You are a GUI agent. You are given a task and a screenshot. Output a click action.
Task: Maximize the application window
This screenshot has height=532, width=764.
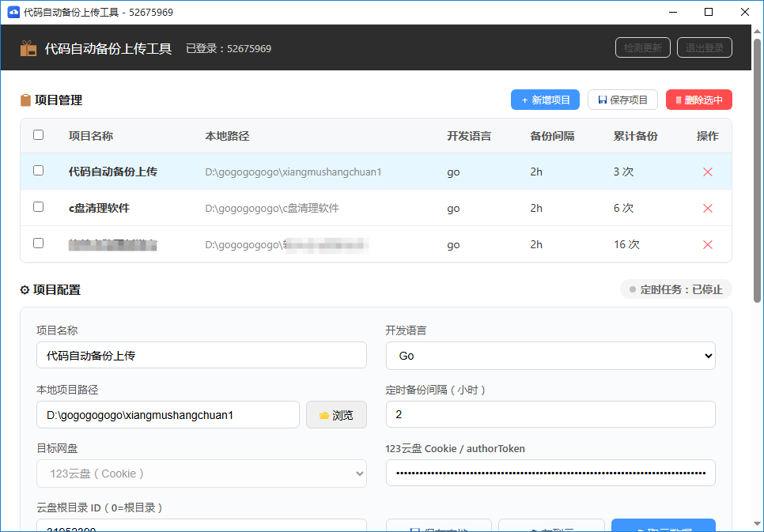pyautogui.click(x=709, y=12)
